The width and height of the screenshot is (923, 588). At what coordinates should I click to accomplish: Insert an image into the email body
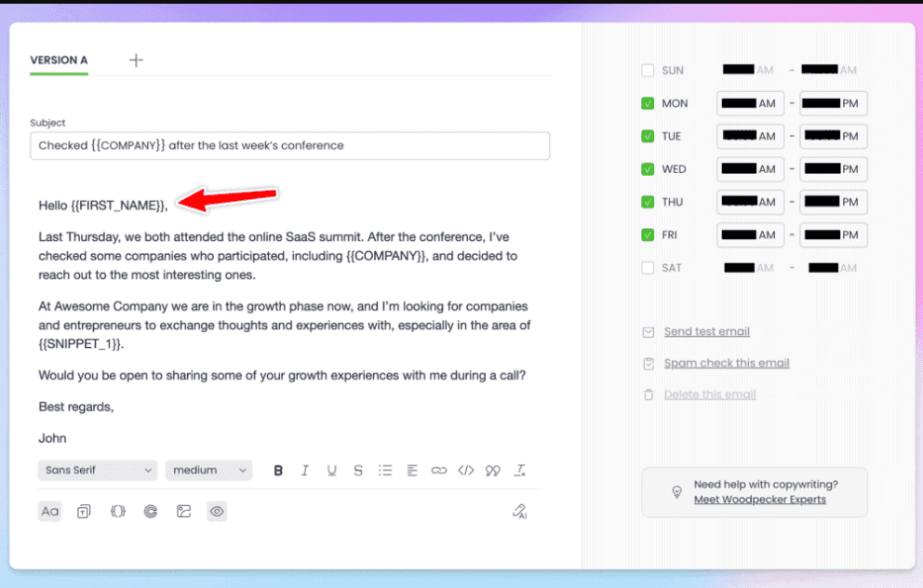point(183,511)
